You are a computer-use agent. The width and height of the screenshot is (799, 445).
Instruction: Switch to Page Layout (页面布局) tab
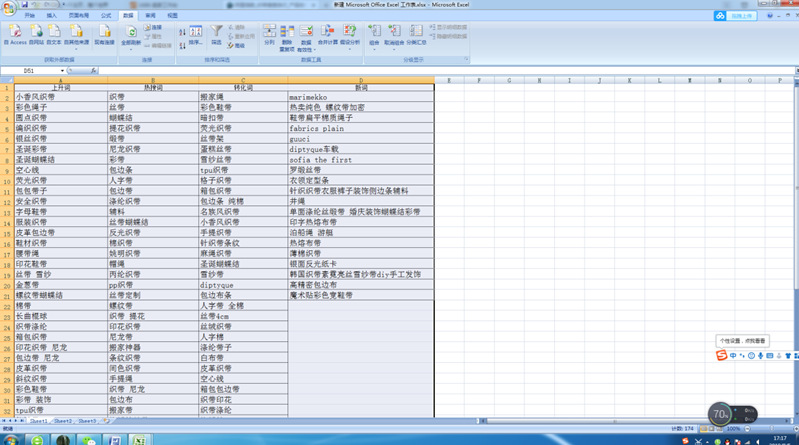point(78,16)
